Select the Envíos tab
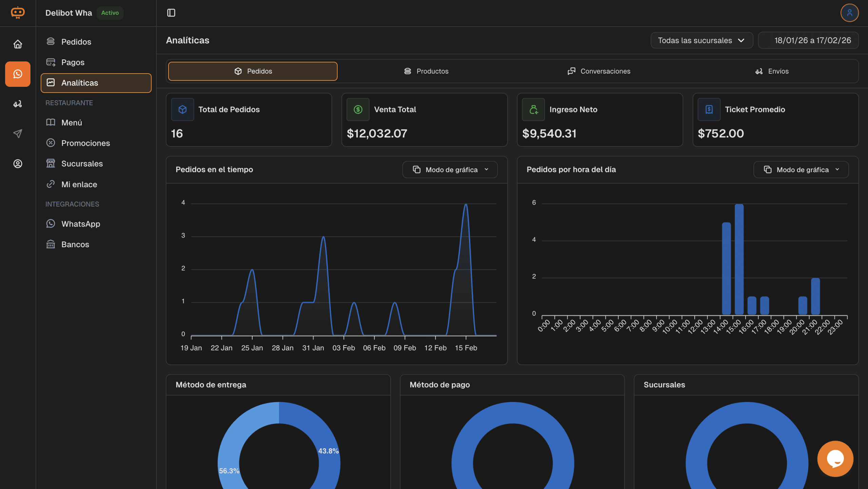This screenshot has height=489, width=868. coord(772,71)
